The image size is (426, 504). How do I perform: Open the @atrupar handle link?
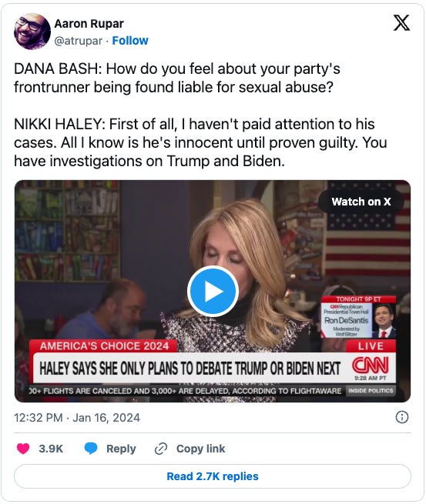[78, 41]
